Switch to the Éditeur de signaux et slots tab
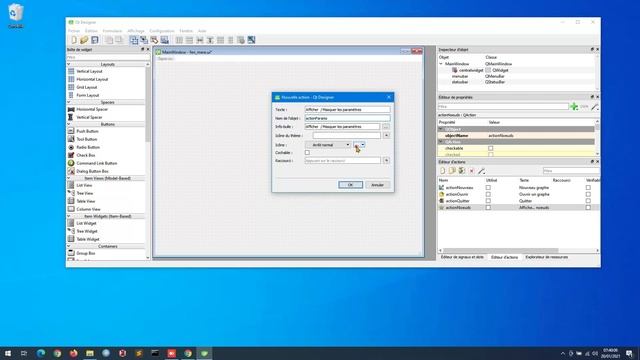 click(462, 257)
